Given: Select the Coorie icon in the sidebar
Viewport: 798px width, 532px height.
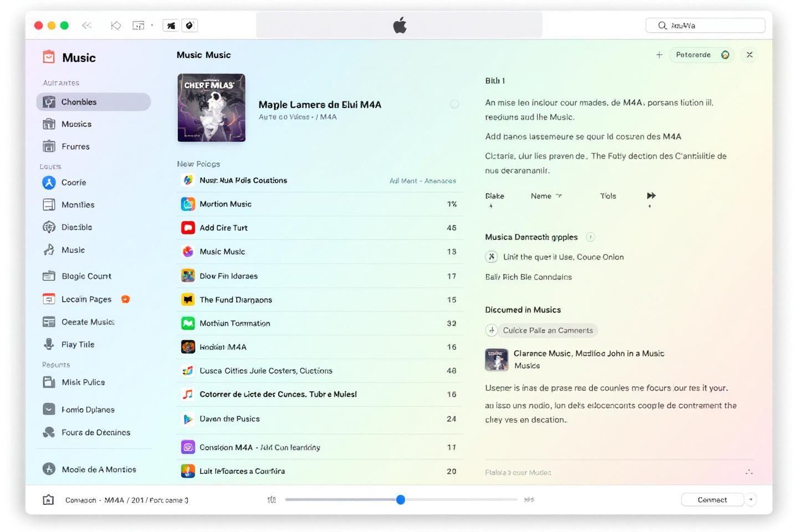Looking at the screenshot, I should (49, 182).
